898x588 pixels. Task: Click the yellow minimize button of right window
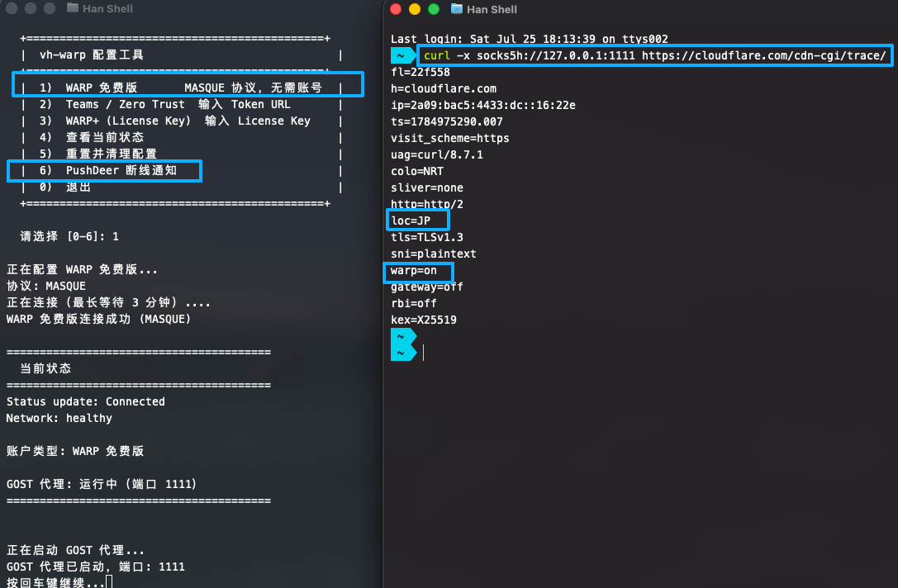[415, 8]
